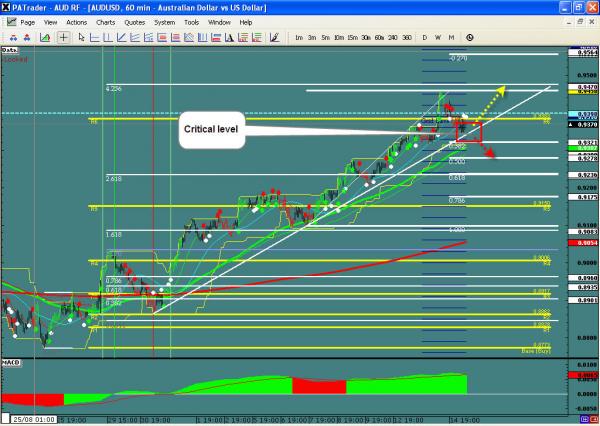Open the Help menu
The image size is (600, 426).
coord(250,20)
